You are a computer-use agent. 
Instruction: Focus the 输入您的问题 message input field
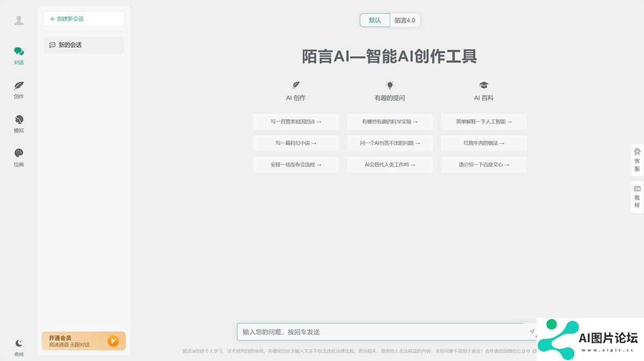[x=380, y=332]
